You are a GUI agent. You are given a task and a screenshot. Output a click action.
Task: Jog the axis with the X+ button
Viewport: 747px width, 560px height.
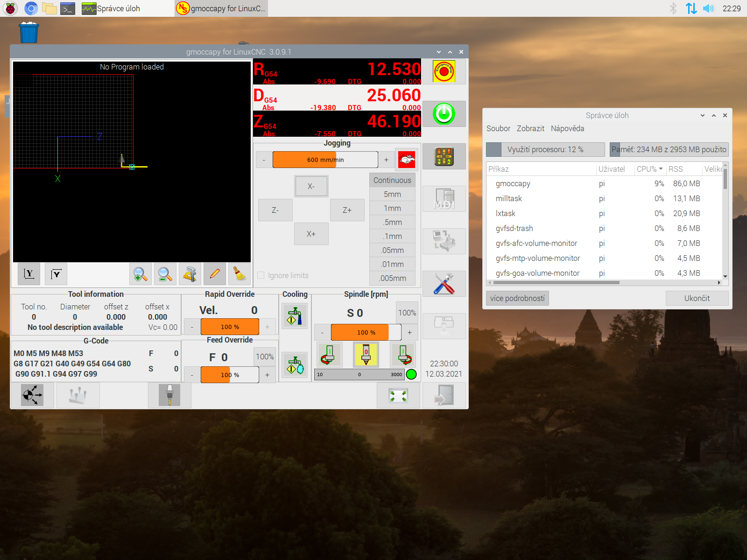(311, 234)
